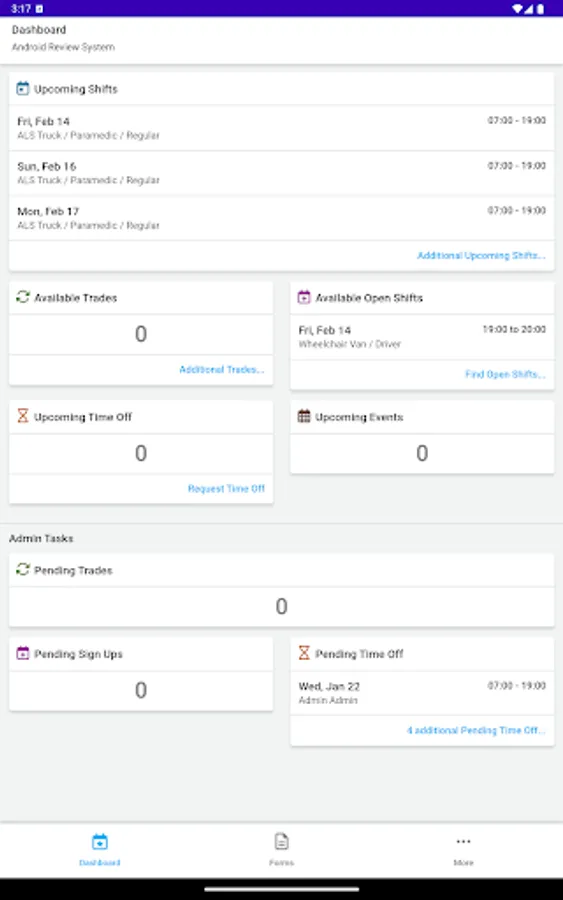Tap the Dashboard header title
This screenshot has width=563, height=900.
[x=39, y=29]
